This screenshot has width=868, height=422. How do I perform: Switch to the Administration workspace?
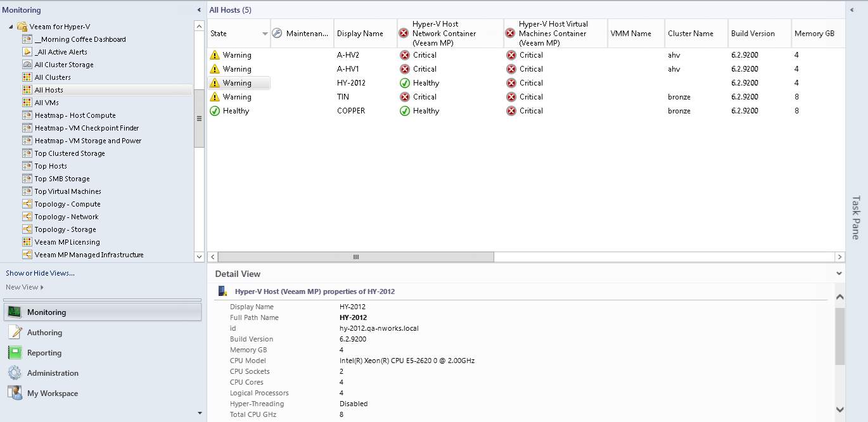tap(103, 373)
